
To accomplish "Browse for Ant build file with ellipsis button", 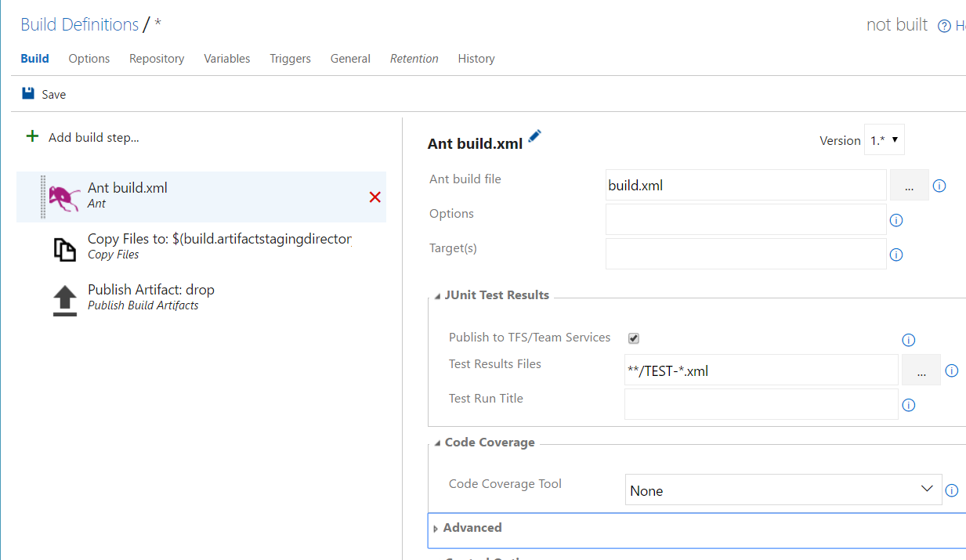I will click(909, 186).
